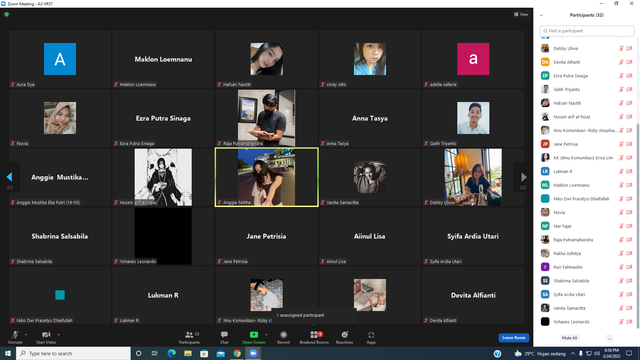Select Ruri Fahmadini in participants list
The width and height of the screenshot is (640, 360).
[587, 267]
